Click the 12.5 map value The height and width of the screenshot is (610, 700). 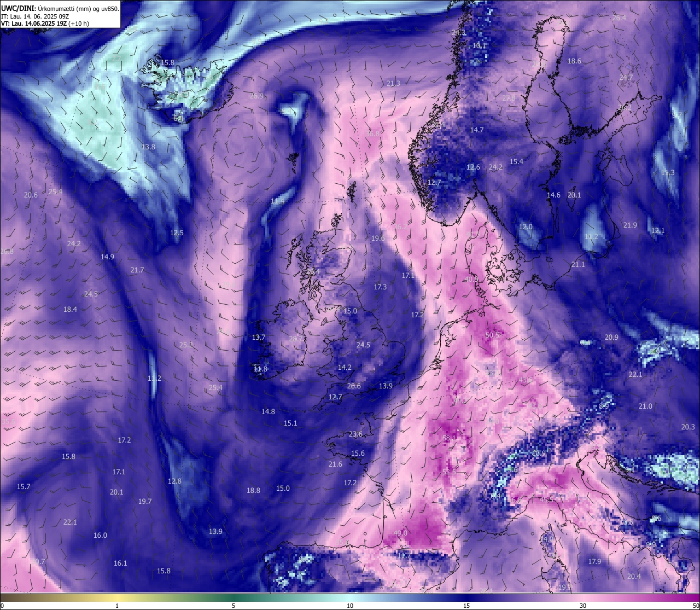click(177, 233)
